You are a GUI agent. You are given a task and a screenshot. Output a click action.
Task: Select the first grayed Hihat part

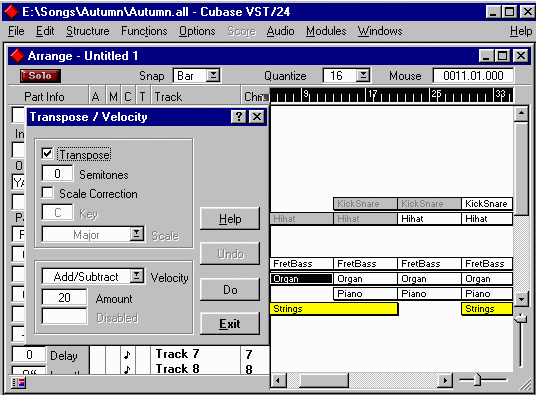(x=302, y=219)
